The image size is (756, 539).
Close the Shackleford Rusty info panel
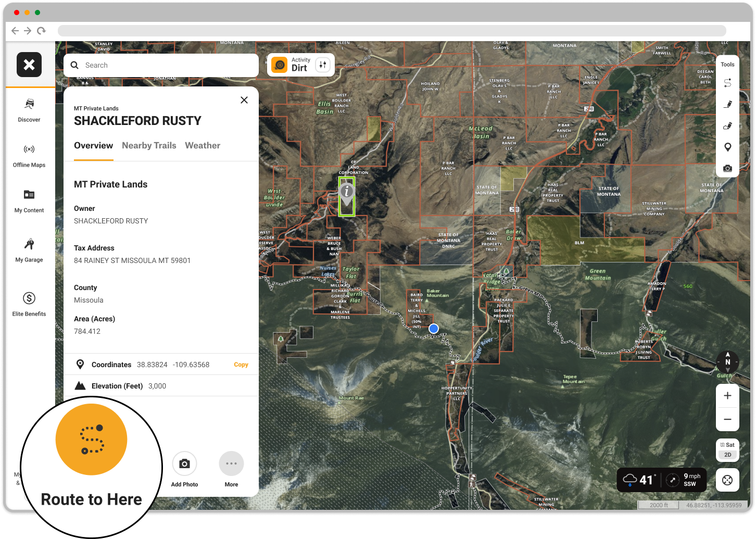(x=244, y=100)
